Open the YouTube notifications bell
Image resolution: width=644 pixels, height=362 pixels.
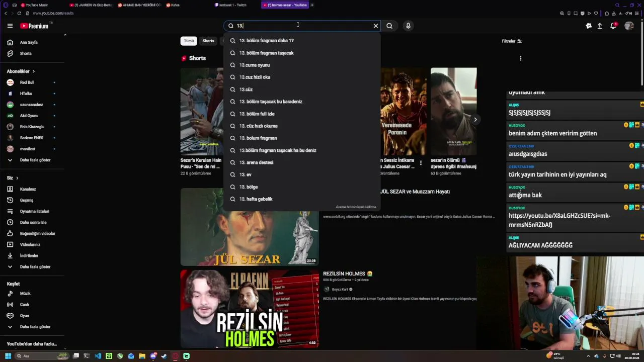pos(613,26)
